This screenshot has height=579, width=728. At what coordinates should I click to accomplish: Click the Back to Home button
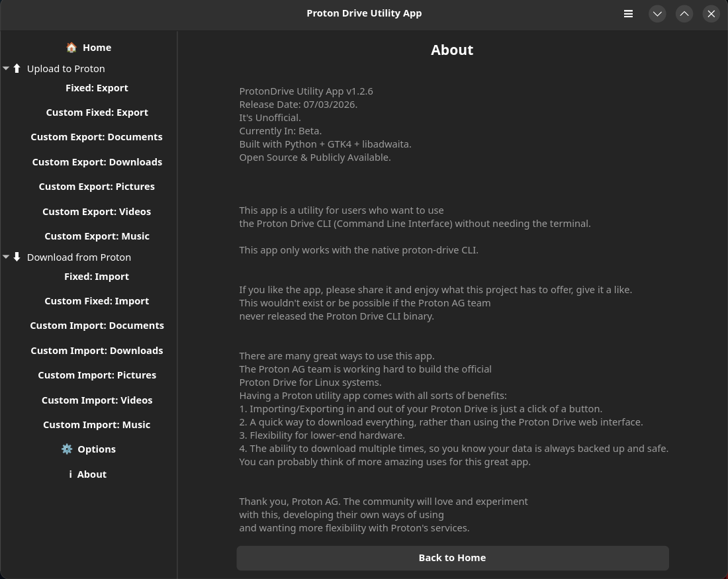pos(453,558)
